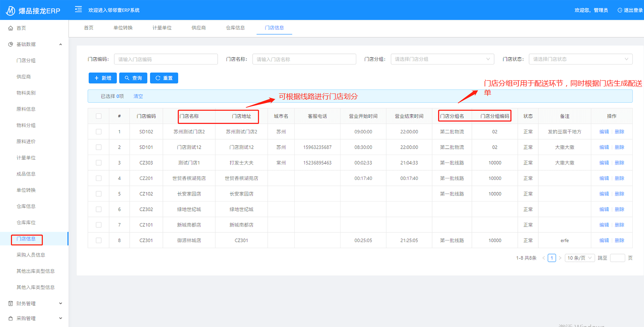Check the row for store SD102
This screenshot has height=327, width=644.
99,132
